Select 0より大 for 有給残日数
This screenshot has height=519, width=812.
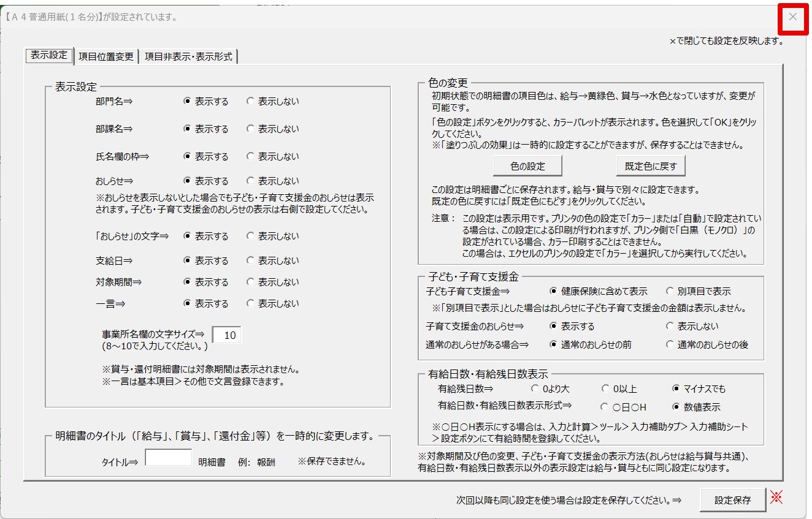[551, 389]
